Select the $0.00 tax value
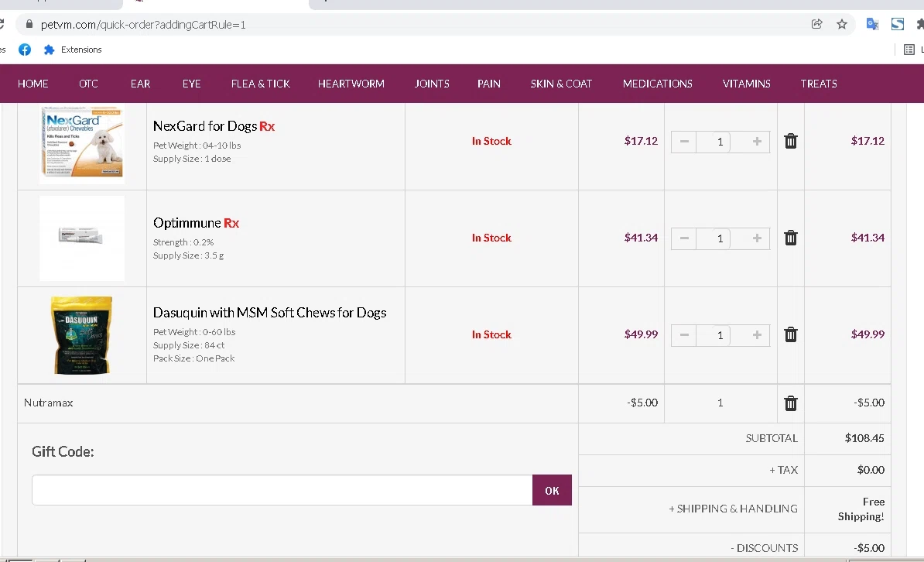The height and width of the screenshot is (562, 924). 871,470
